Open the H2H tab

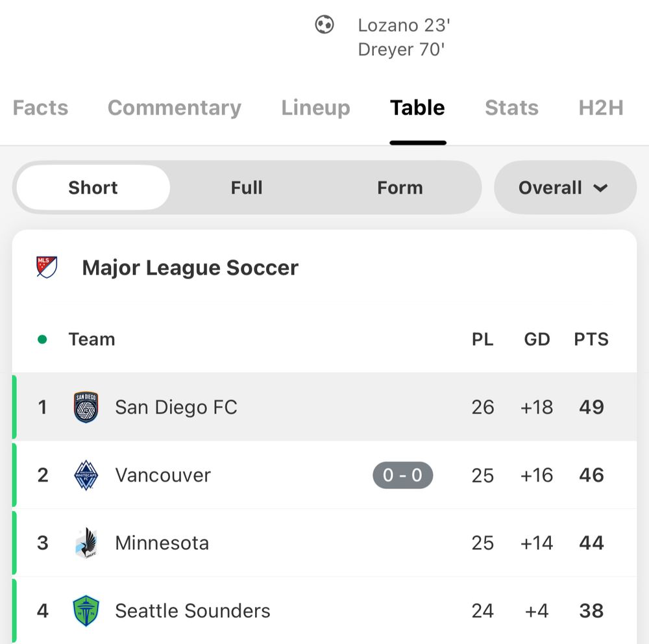pyautogui.click(x=601, y=108)
